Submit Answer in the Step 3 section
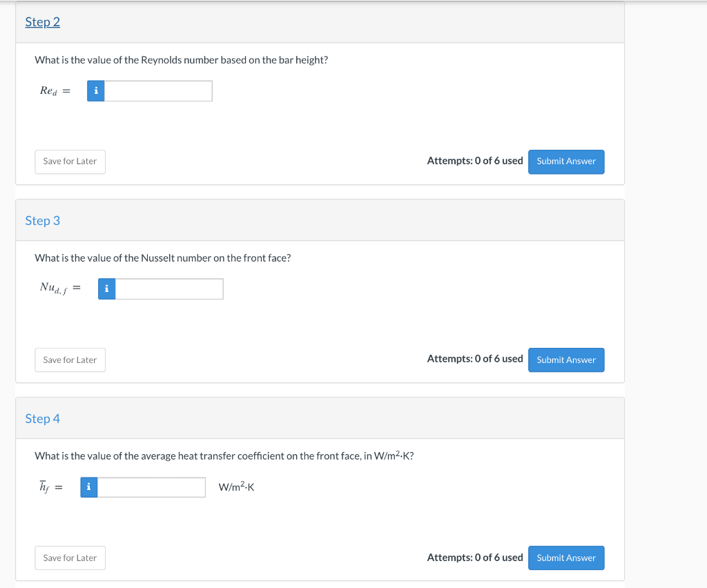 click(x=566, y=360)
